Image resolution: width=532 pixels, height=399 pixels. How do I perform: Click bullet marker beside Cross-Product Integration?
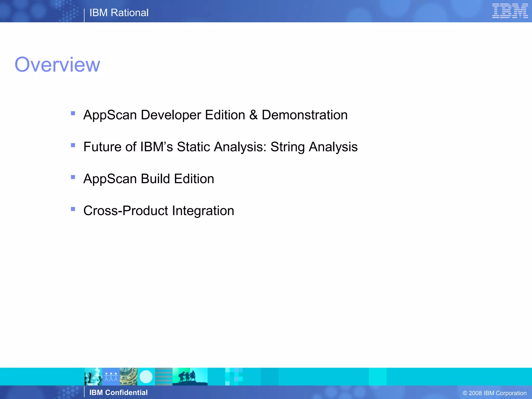click(x=73, y=209)
